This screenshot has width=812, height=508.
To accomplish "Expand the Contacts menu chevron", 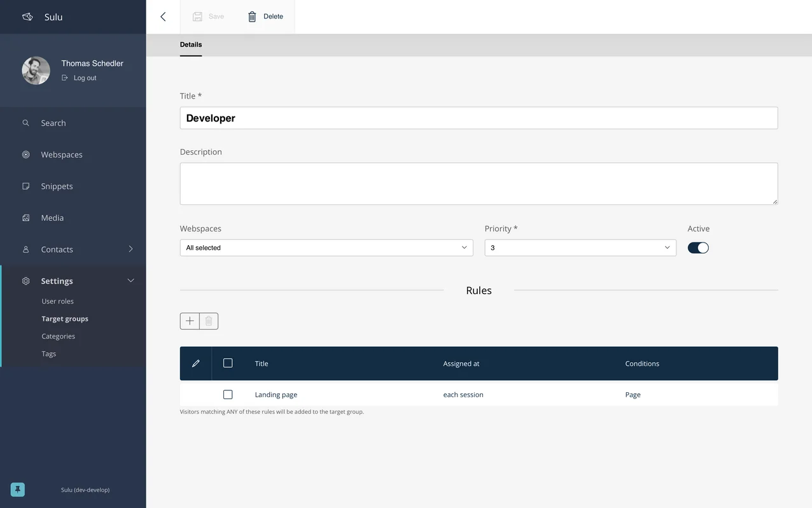I will [x=130, y=249].
